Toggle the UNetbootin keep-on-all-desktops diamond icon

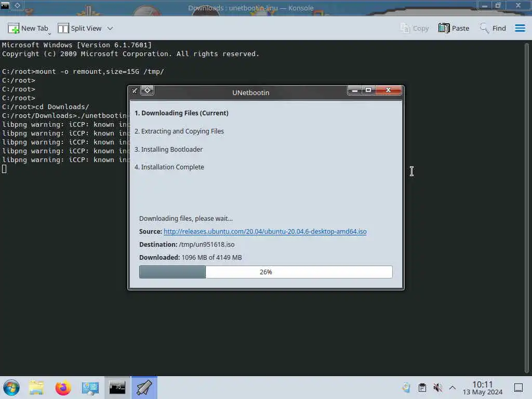[147, 90]
